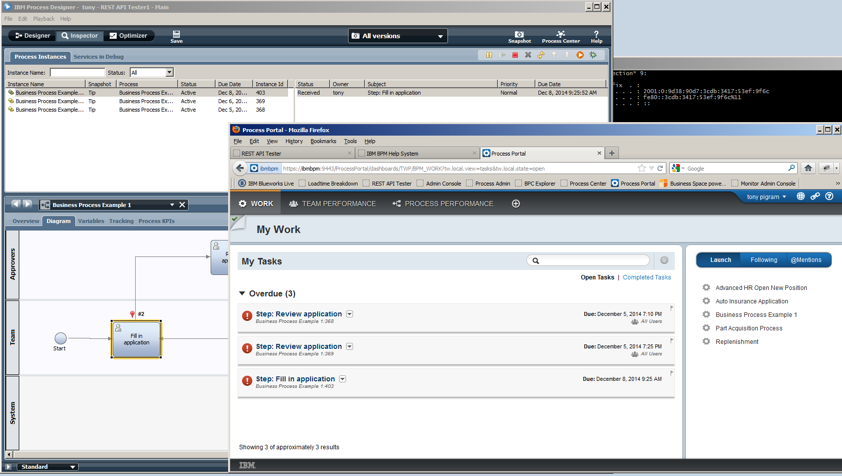842x476 pixels.
Task: Pause the selected process instance
Action: click(489, 55)
